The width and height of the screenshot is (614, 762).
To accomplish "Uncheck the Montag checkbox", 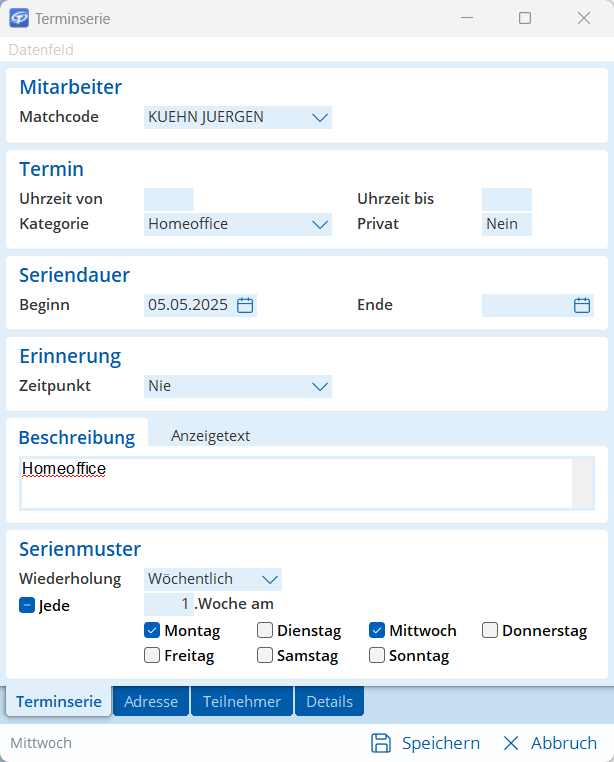I will tap(152, 631).
